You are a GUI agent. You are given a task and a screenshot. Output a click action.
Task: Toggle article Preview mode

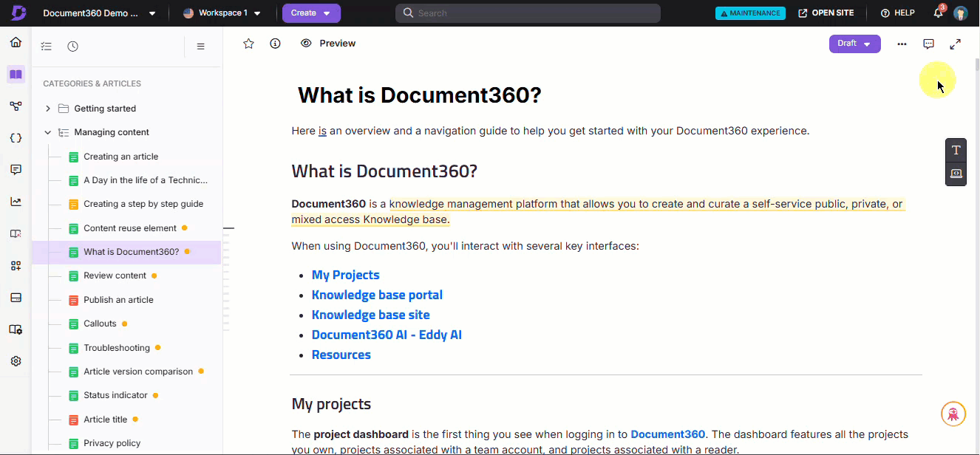coord(328,44)
